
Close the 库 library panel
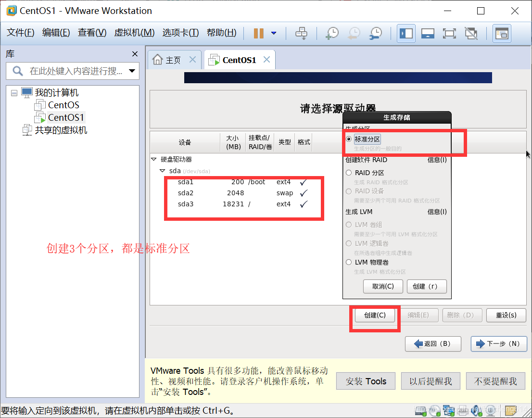click(x=135, y=54)
